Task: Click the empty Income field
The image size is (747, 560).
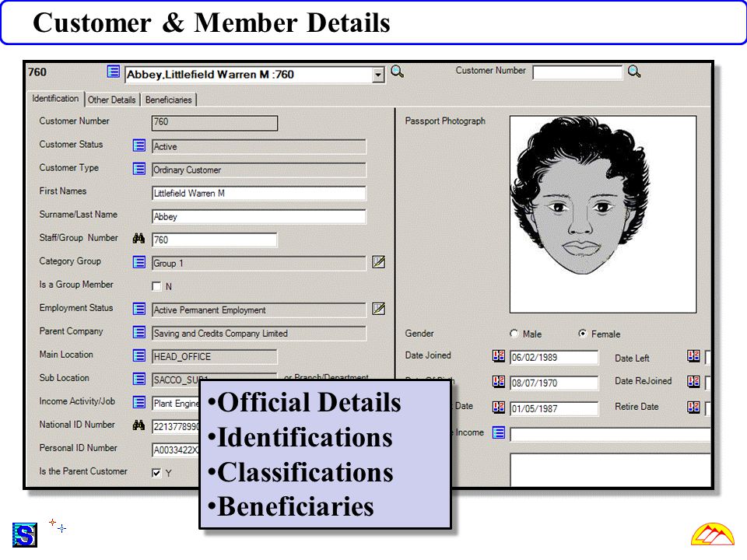Action: [610, 435]
